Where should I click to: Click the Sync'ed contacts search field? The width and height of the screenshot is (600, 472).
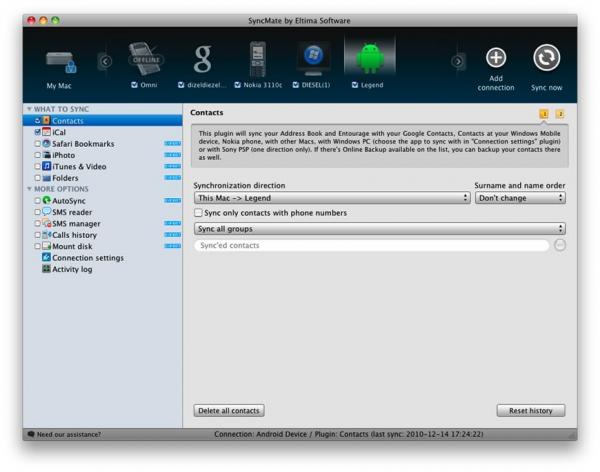[372, 245]
